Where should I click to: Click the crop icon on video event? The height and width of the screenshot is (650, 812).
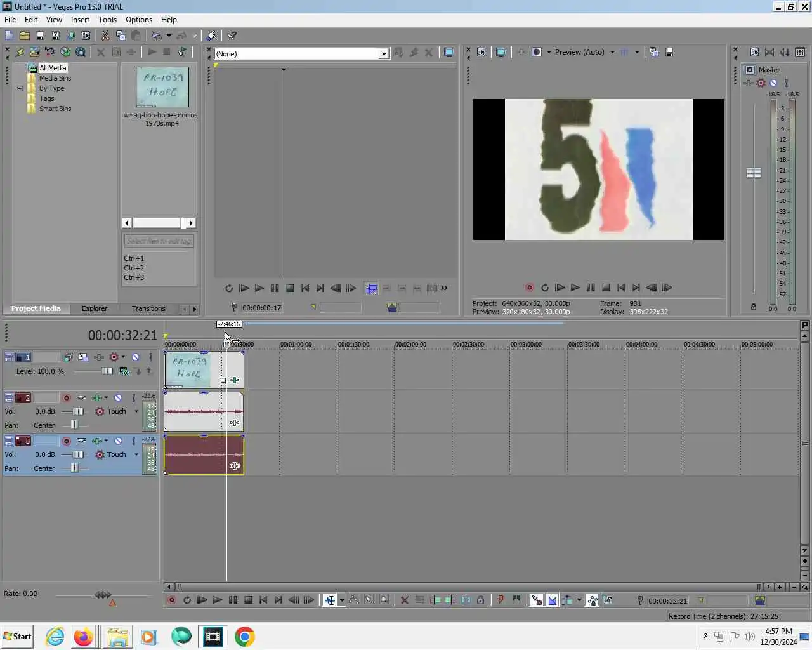pyautogui.click(x=223, y=380)
